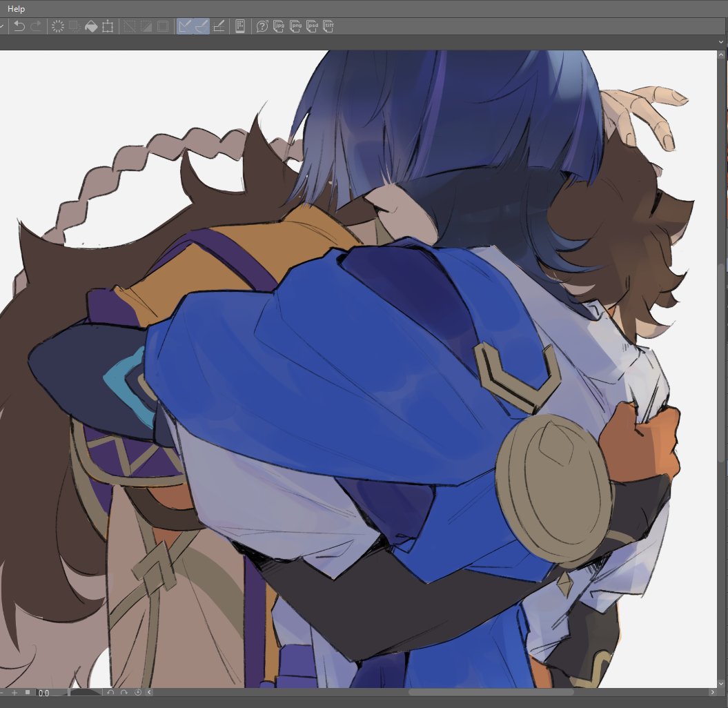Click the horizontal scrollbar right arrow

coord(713,692)
